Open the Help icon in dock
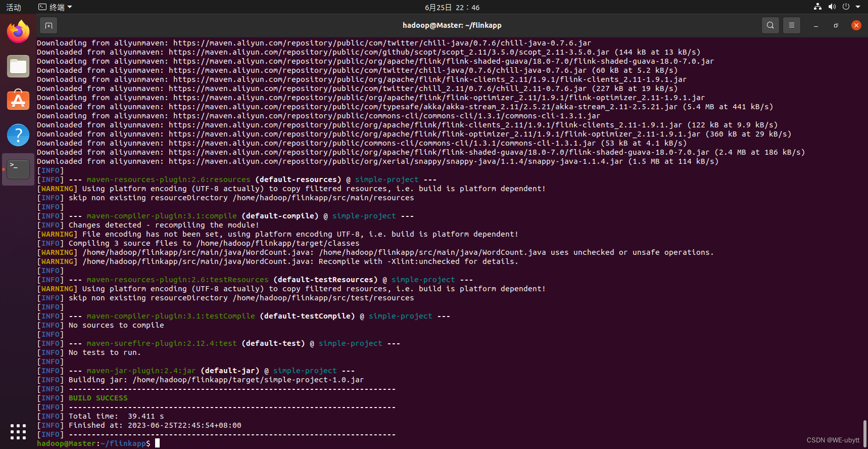868x449 pixels. [18, 135]
